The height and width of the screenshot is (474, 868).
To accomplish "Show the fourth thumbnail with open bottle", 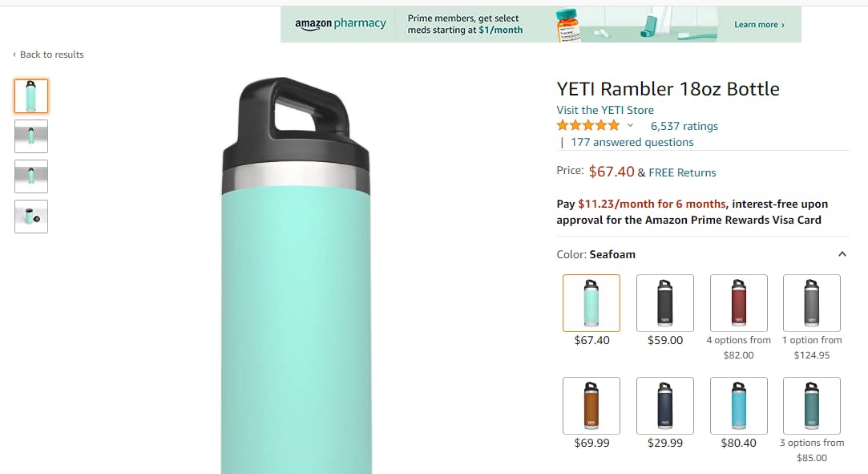I will click(x=31, y=217).
